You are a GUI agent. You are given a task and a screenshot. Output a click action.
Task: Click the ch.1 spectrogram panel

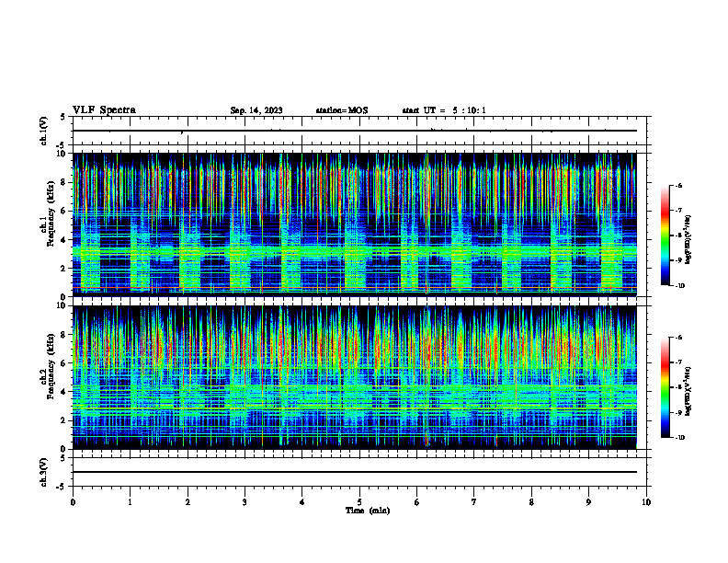pyautogui.click(x=355, y=224)
